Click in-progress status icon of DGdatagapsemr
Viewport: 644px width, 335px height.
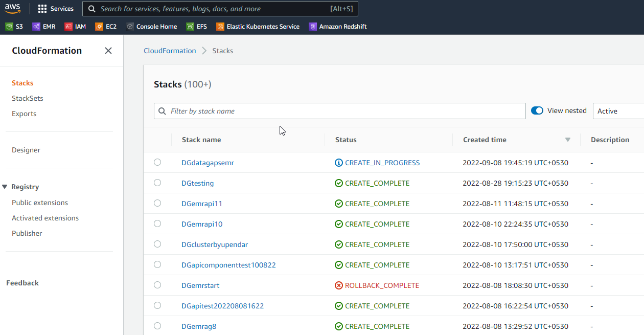(338, 163)
